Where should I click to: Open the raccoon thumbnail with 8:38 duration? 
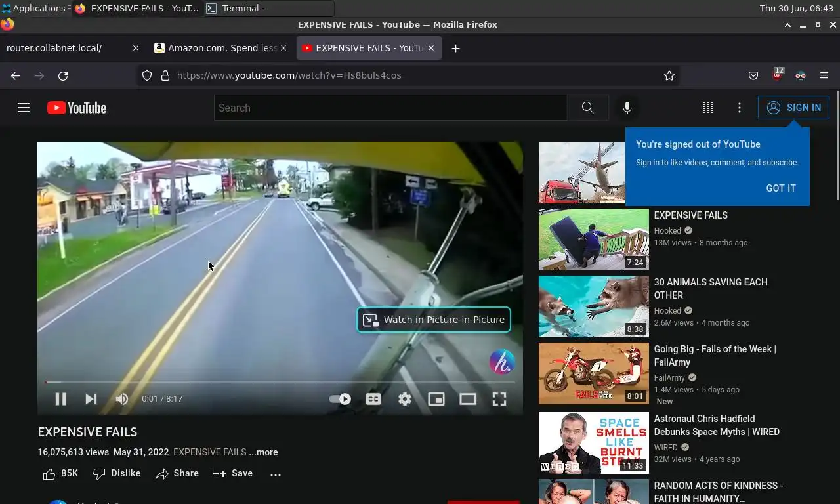pyautogui.click(x=594, y=306)
